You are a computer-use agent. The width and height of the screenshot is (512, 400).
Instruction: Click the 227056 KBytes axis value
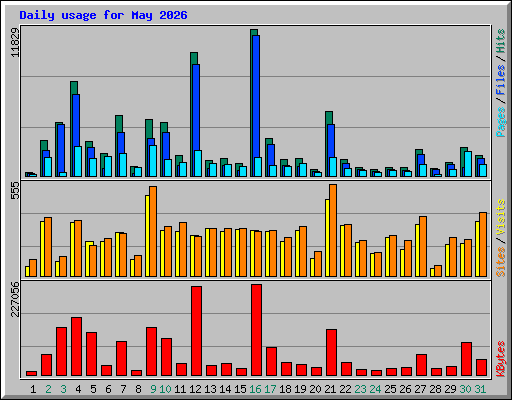tap(15, 299)
